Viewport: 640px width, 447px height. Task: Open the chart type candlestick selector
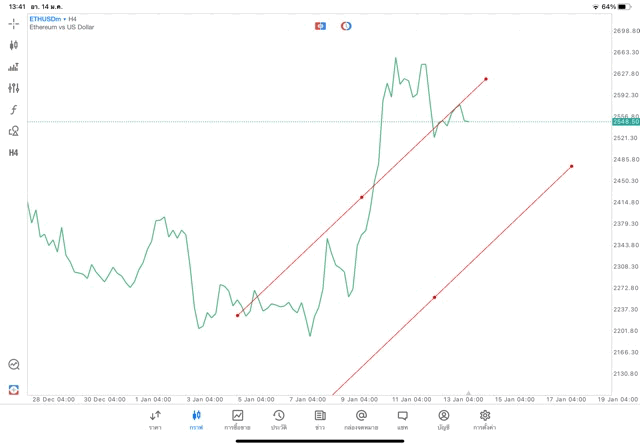point(14,45)
